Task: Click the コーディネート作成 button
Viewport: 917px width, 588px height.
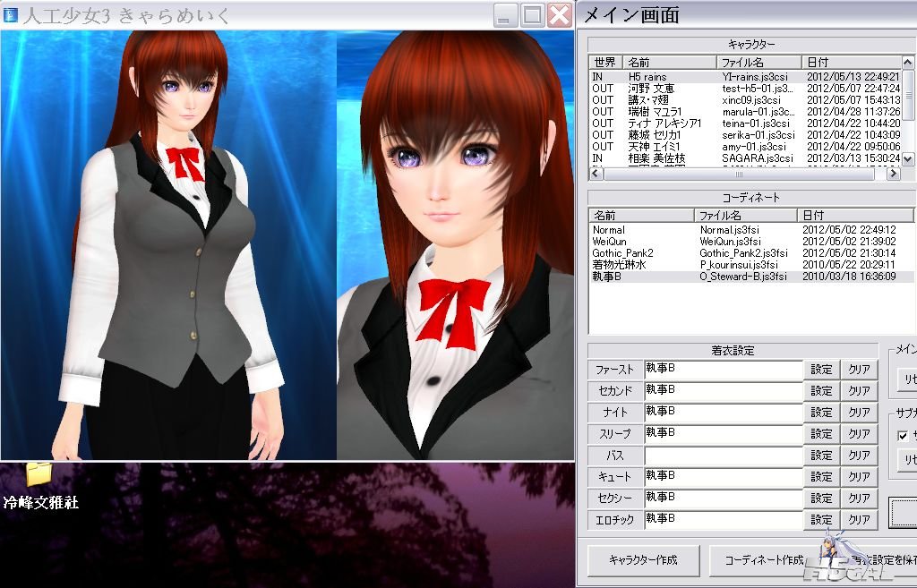Action: tap(764, 560)
